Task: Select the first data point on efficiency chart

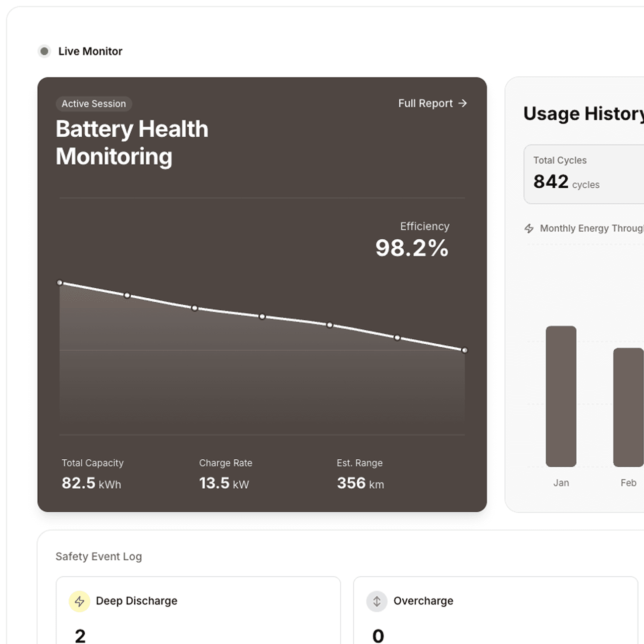Action: (60, 282)
